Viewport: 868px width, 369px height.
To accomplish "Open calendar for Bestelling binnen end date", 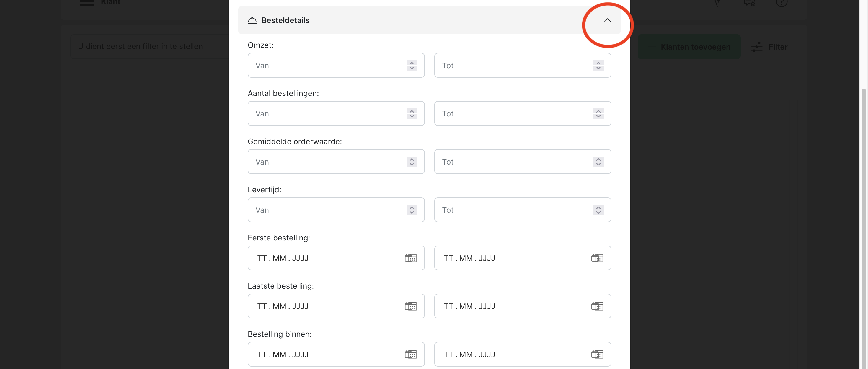I will click(x=597, y=355).
